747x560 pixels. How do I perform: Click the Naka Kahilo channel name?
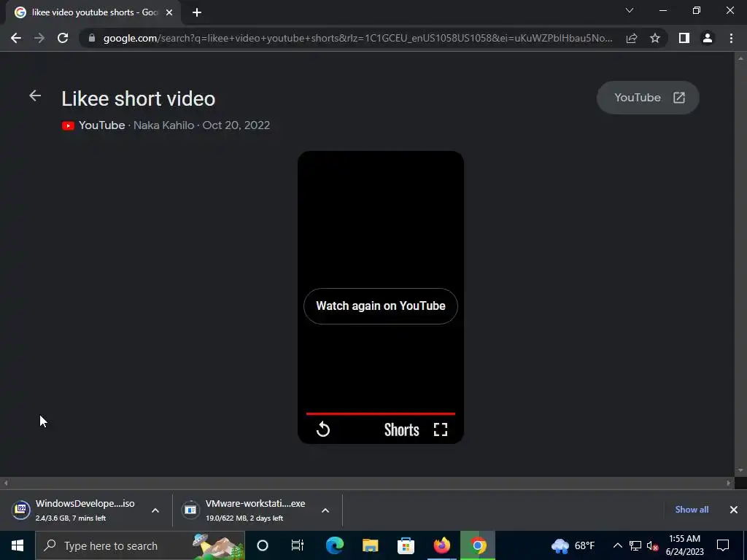164,125
